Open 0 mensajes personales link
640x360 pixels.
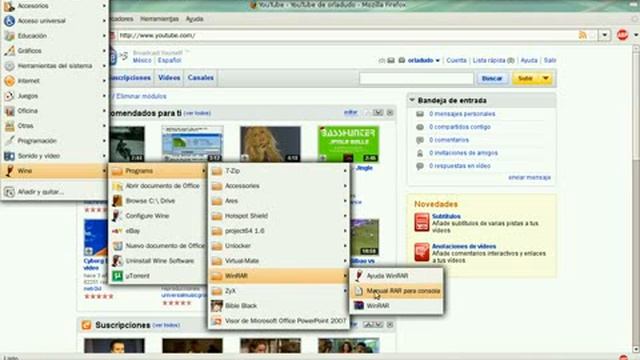tap(462, 114)
